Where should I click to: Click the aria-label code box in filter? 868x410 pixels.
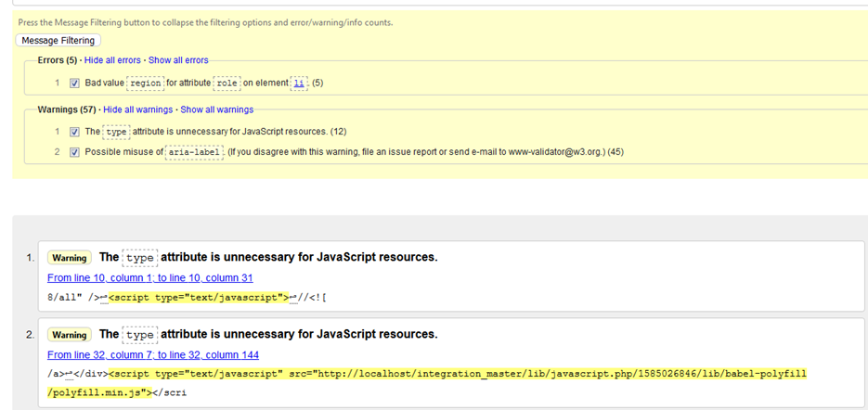pyautogui.click(x=195, y=152)
